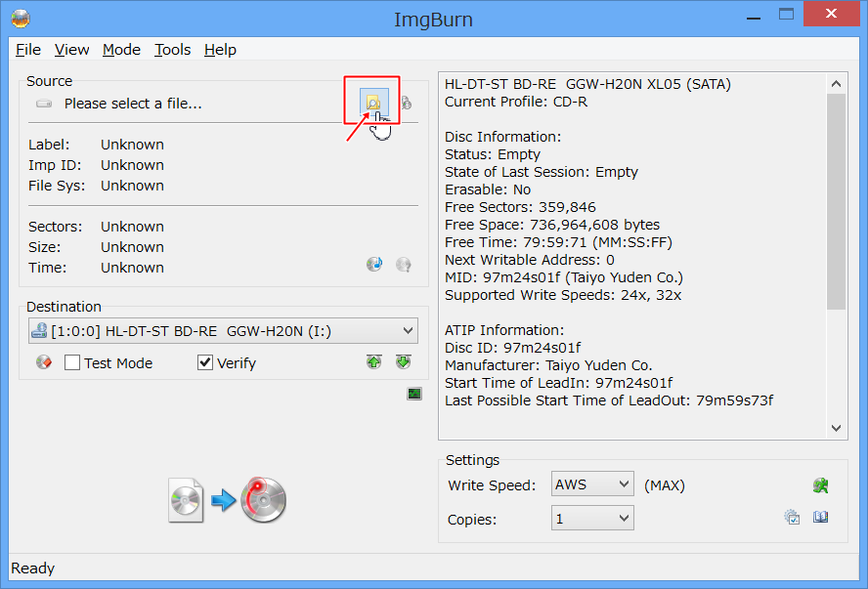This screenshot has width=868, height=589.
Task: Open the graph display monitor icon
Action: coord(414,394)
